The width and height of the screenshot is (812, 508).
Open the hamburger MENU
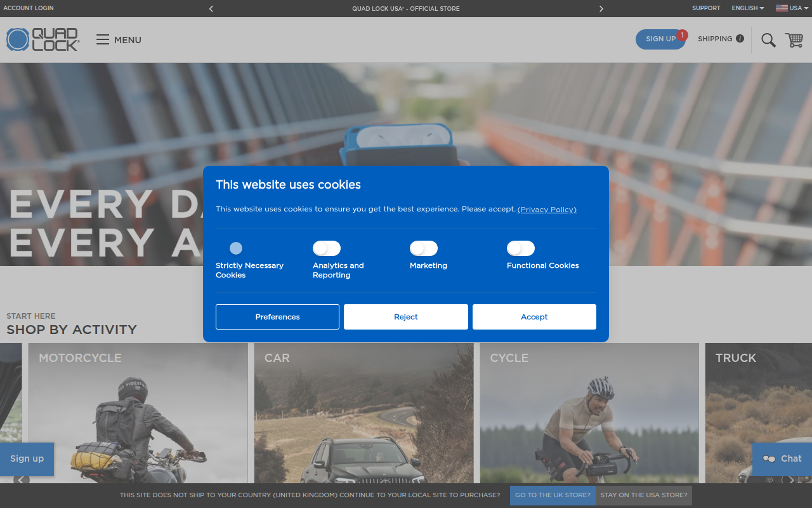pyautogui.click(x=119, y=39)
